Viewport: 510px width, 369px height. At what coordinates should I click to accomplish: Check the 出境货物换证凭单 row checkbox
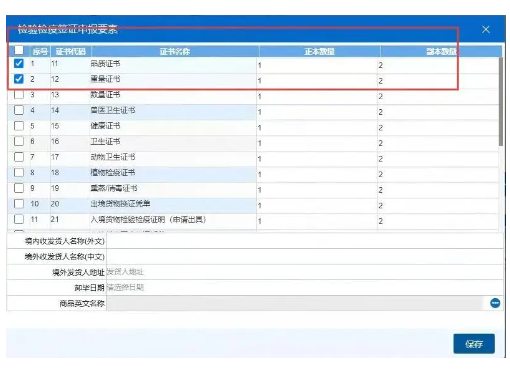(x=19, y=204)
